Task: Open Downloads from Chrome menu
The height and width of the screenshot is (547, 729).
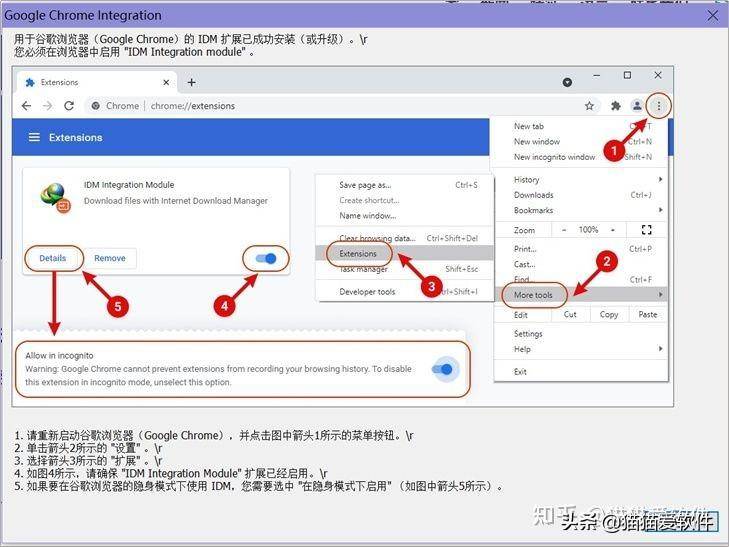Action: [581, 195]
